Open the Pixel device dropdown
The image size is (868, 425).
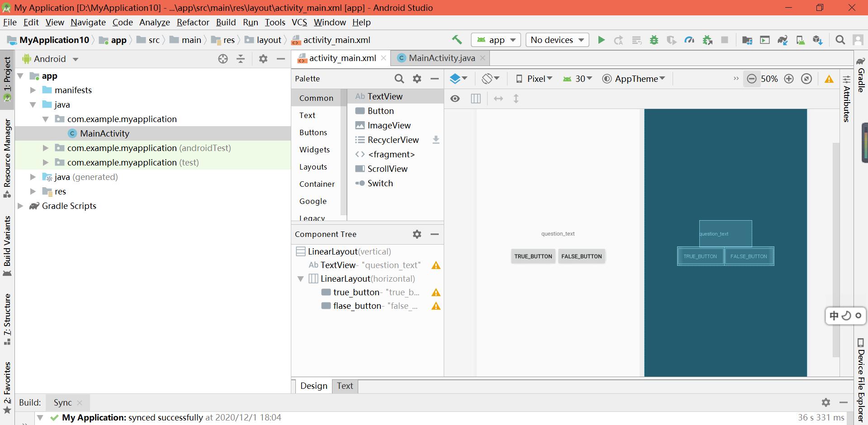534,79
